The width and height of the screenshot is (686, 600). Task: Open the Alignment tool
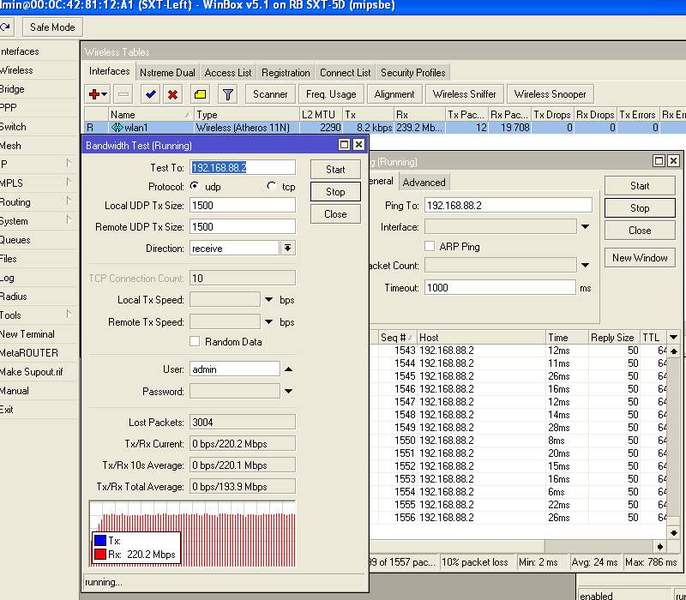[x=394, y=94]
